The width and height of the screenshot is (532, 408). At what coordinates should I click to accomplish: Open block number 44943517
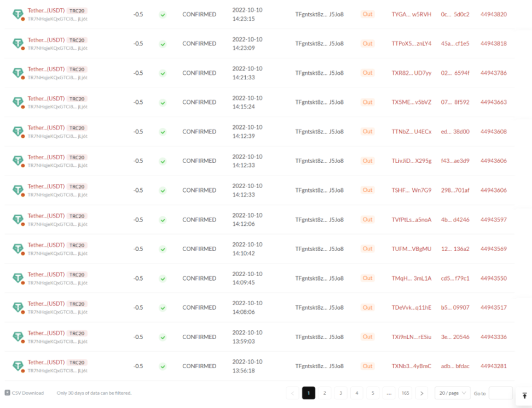(x=493, y=307)
